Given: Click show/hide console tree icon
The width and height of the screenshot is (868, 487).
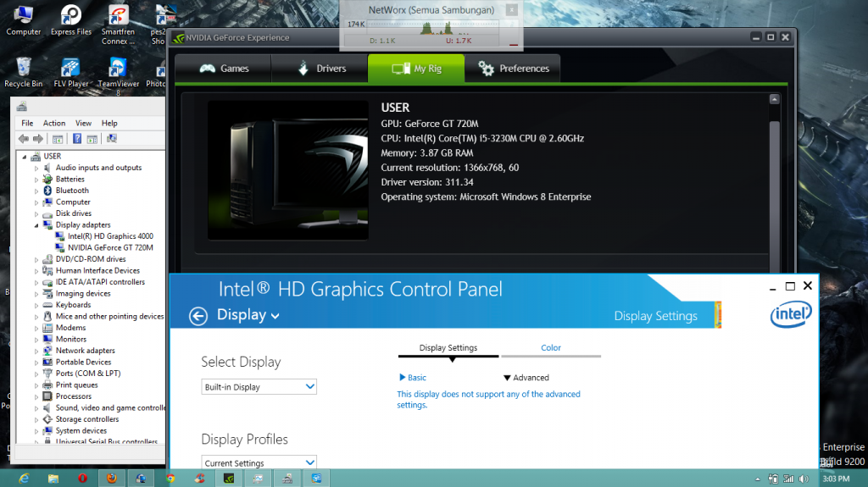Looking at the screenshot, I should point(58,139).
